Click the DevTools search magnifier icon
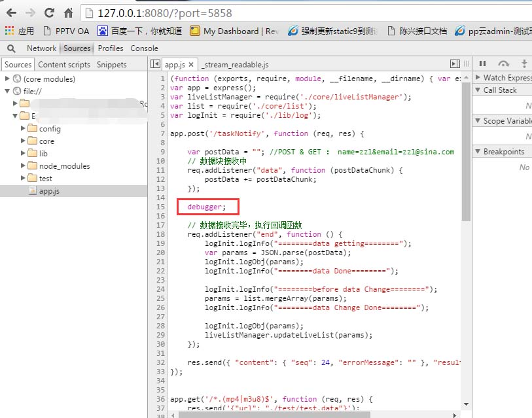532x418 pixels. [x=11, y=48]
